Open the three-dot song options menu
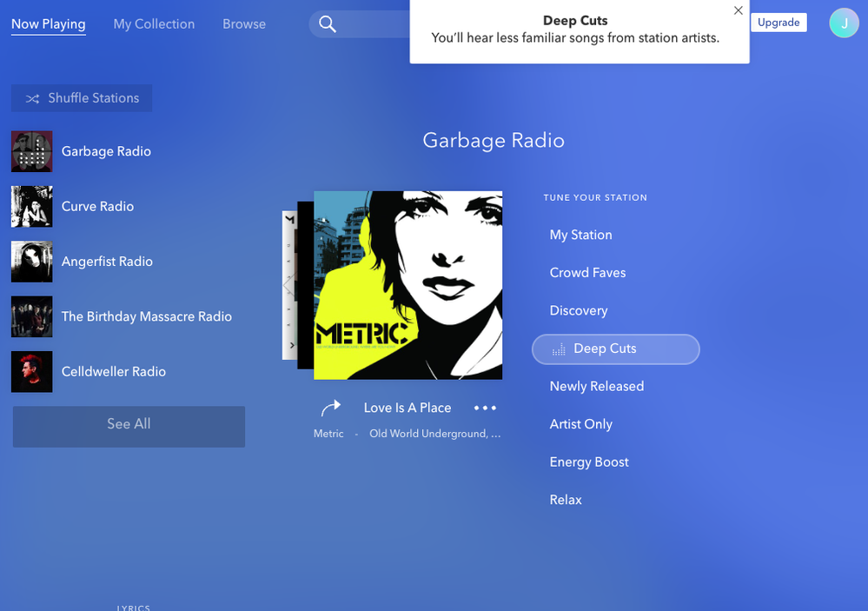 point(485,408)
